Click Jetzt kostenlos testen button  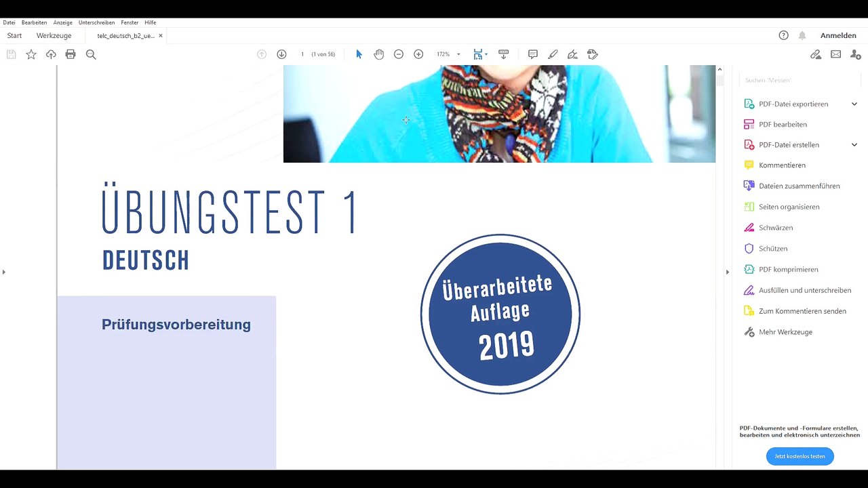coord(800,456)
